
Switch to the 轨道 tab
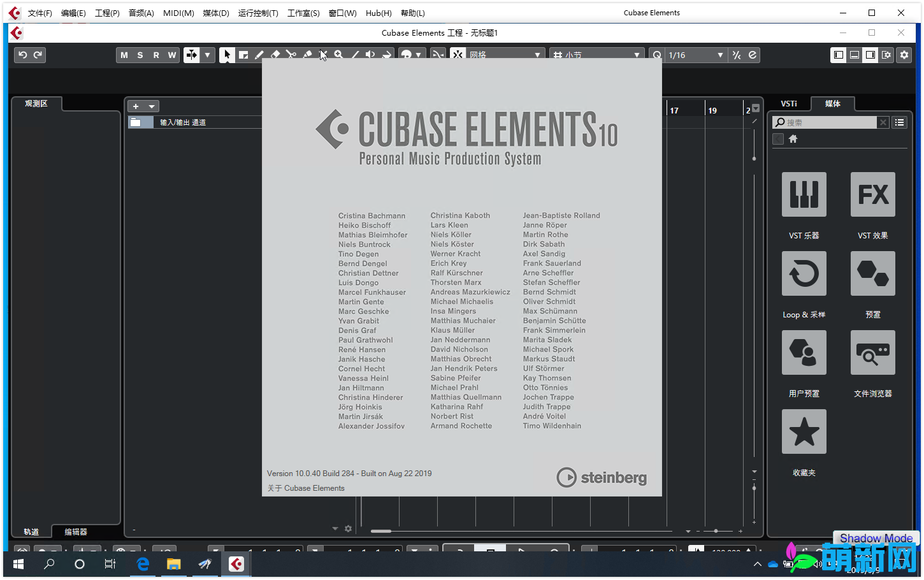click(31, 532)
